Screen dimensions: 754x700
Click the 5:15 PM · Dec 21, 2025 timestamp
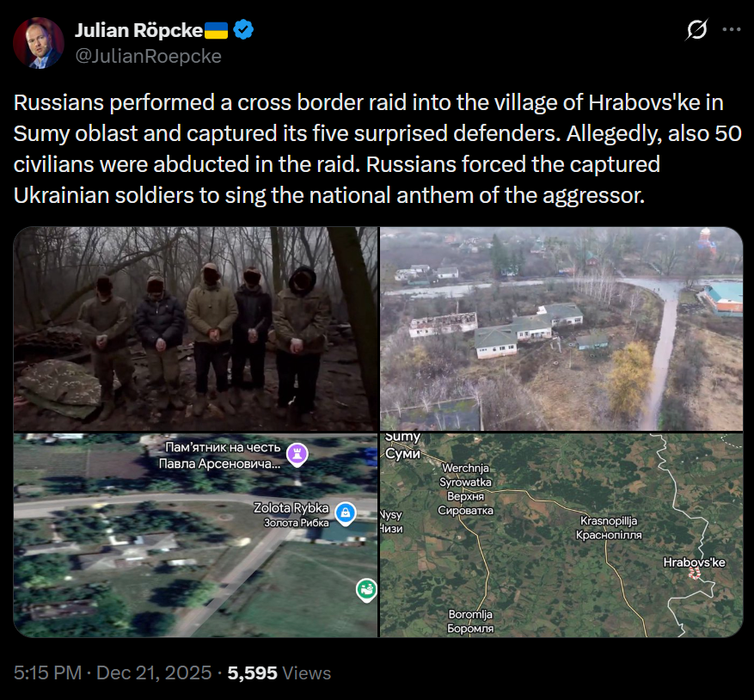(x=113, y=672)
